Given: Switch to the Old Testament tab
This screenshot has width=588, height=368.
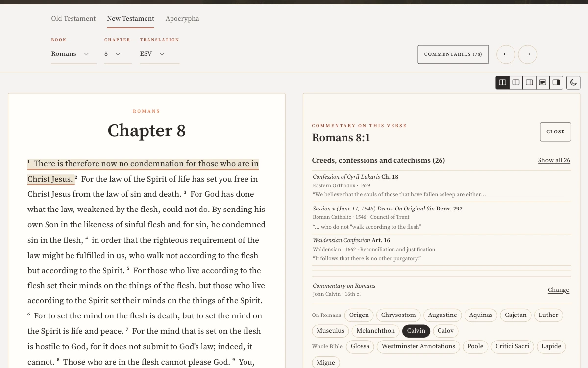Looking at the screenshot, I should 73,19.
